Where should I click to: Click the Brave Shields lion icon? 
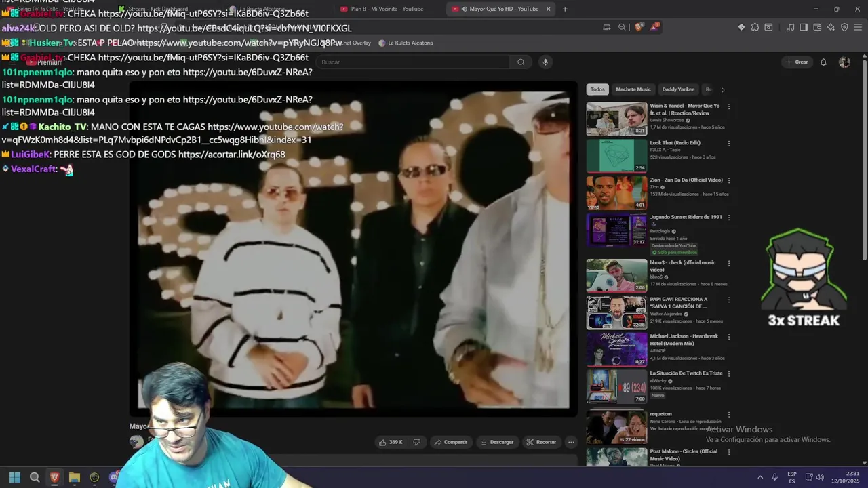click(638, 27)
